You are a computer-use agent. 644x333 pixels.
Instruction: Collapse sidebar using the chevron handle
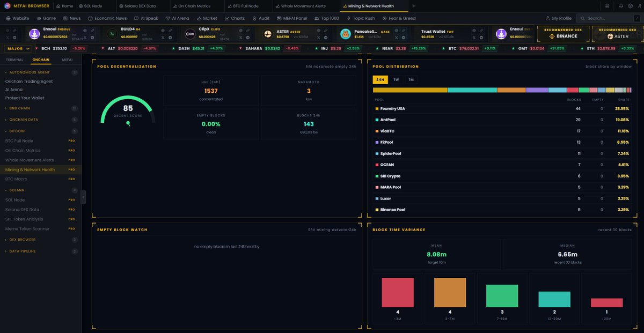click(x=83, y=197)
